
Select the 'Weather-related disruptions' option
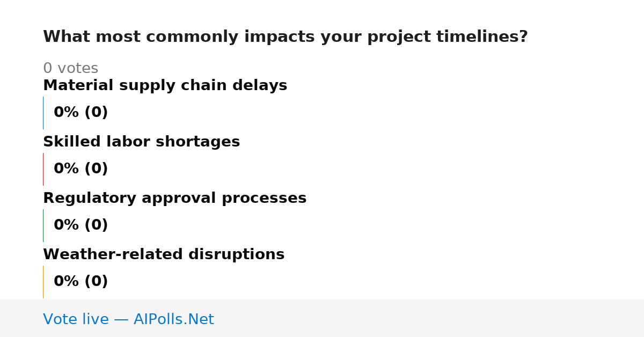pos(164,255)
